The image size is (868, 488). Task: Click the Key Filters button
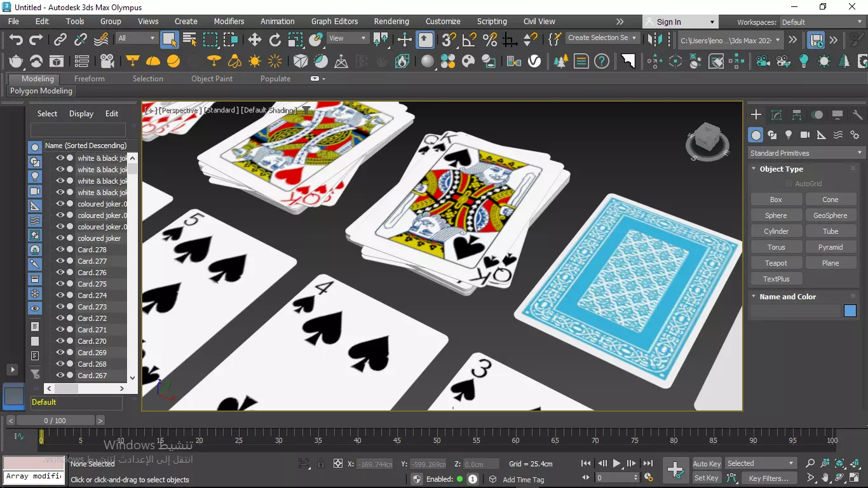768,478
